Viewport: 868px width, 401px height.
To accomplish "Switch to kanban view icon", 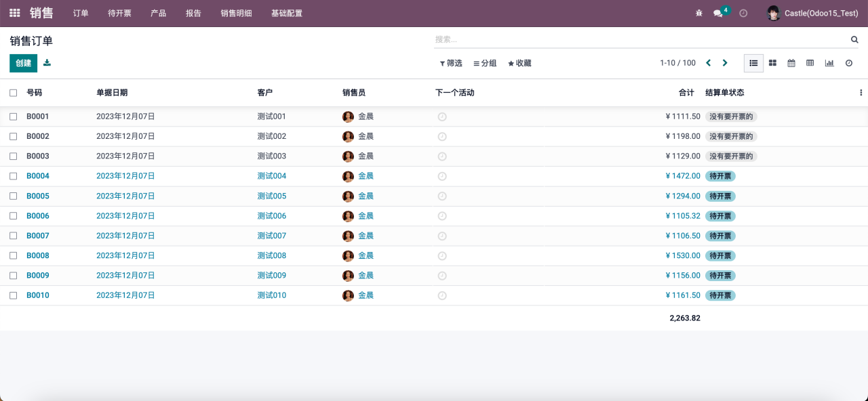I will coord(772,63).
